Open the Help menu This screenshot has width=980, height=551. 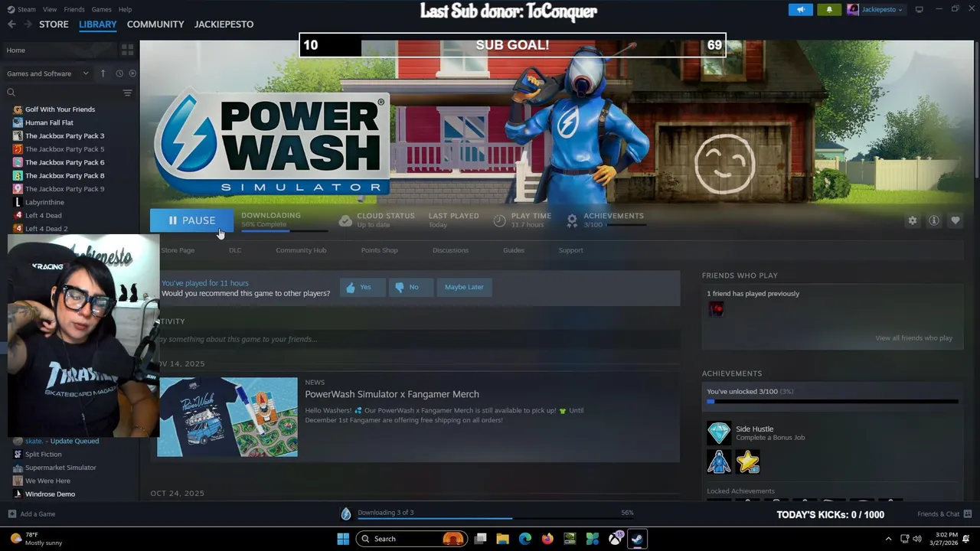pos(125,9)
